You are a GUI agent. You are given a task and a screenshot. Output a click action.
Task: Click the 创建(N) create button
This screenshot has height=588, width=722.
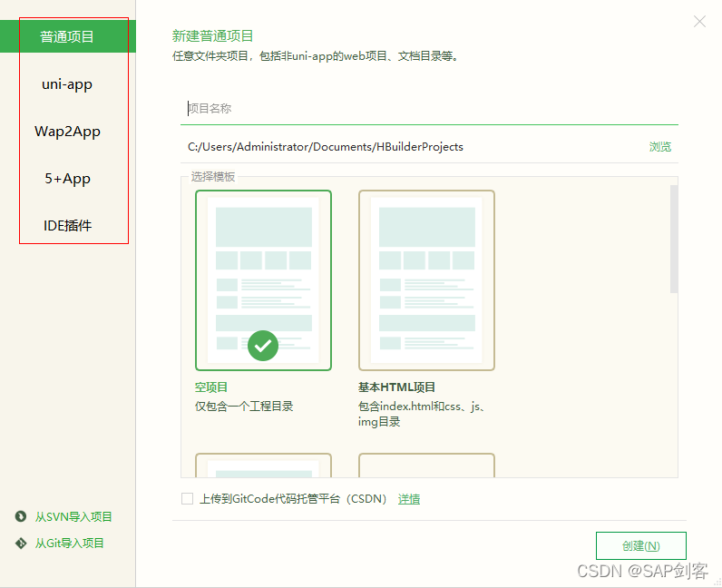click(641, 545)
